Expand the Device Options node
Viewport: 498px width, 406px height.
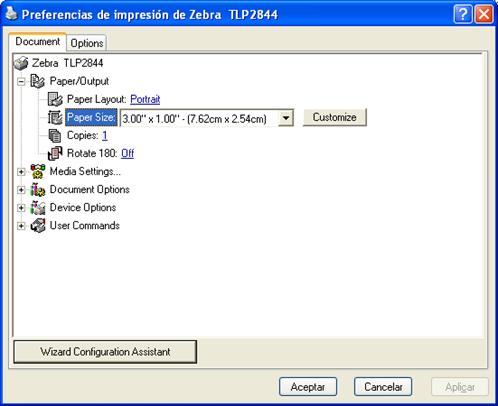[x=21, y=208]
